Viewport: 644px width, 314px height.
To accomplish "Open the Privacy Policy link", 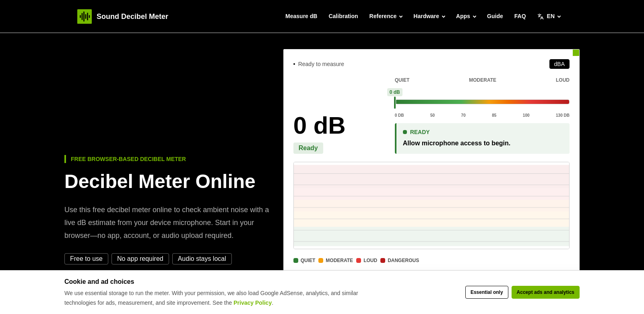I will 252,303.
